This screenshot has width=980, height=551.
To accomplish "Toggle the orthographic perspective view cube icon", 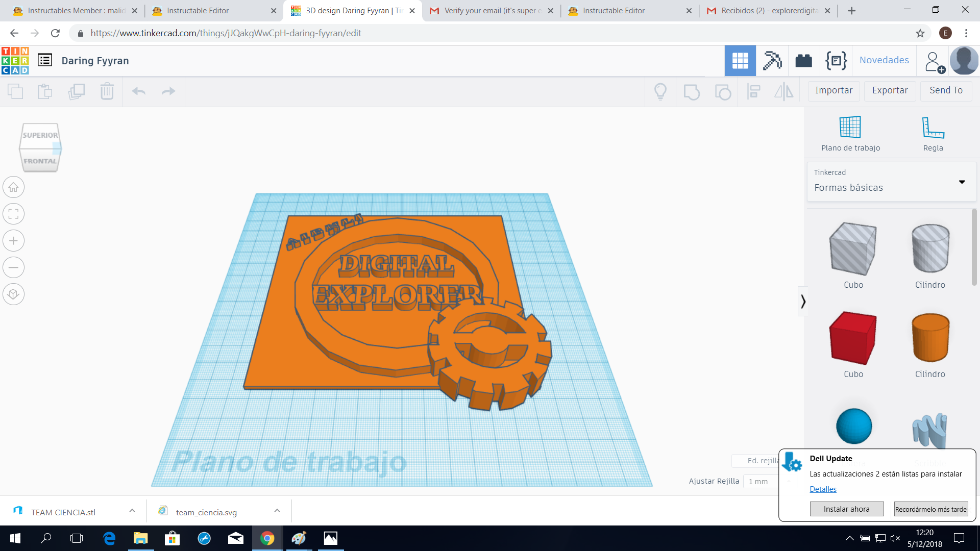I will coord(14,294).
